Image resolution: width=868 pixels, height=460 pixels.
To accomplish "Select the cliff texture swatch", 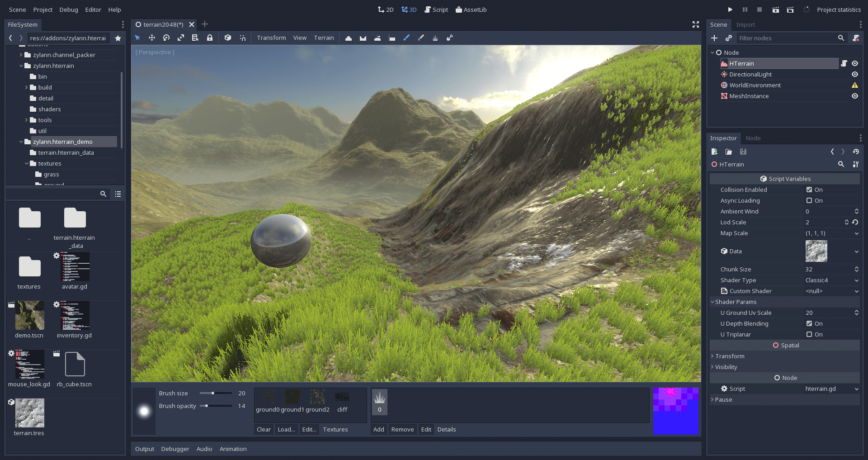I will [x=342, y=401].
